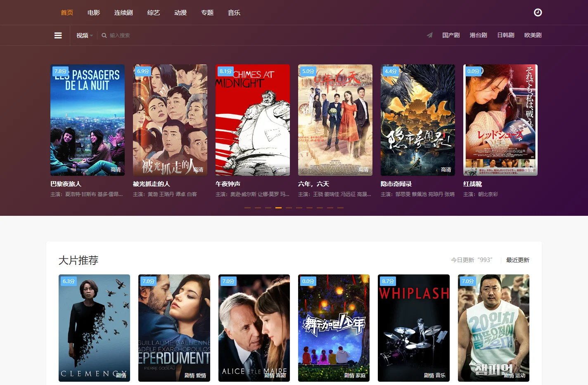Open the 红战靴 poster thumbnail
Image resolution: width=588 pixels, height=385 pixels.
tap(500, 120)
